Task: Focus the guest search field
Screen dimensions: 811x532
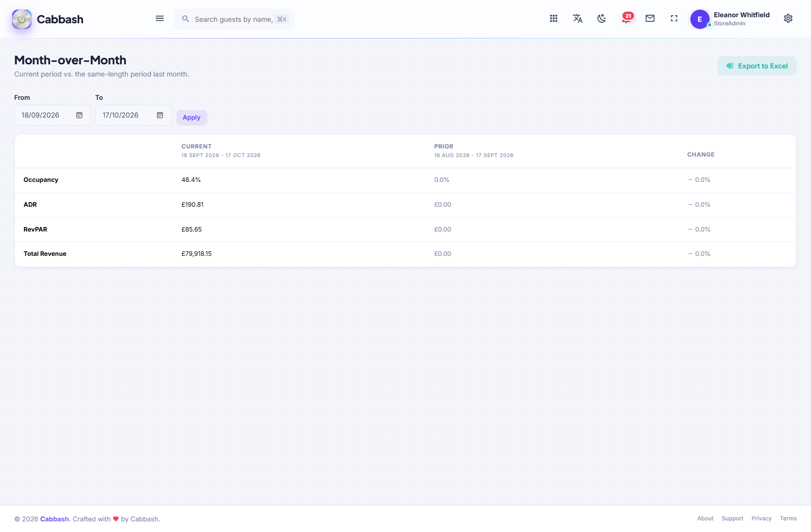Action: click(x=234, y=19)
